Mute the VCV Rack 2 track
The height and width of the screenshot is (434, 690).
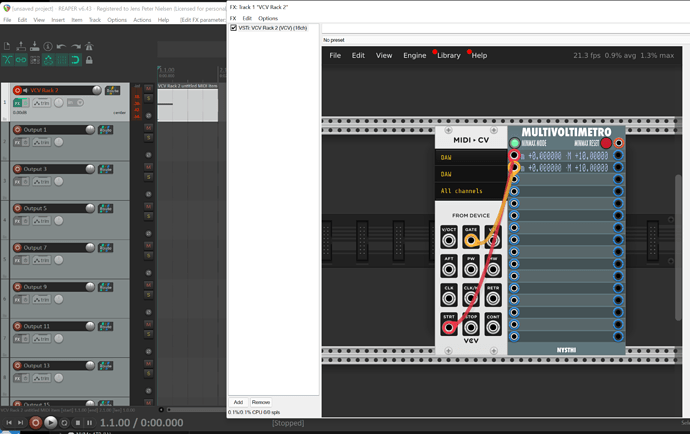149,88
